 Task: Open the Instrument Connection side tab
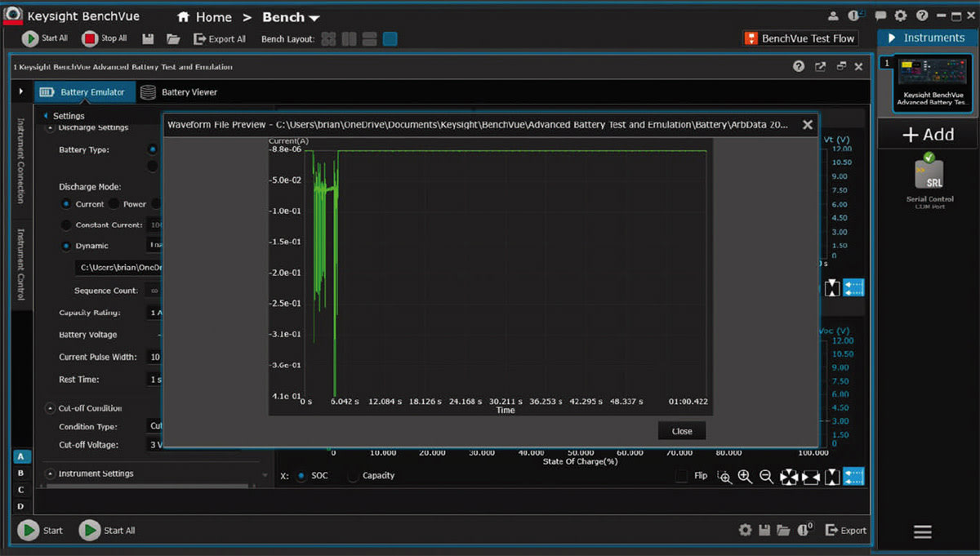coord(22,162)
